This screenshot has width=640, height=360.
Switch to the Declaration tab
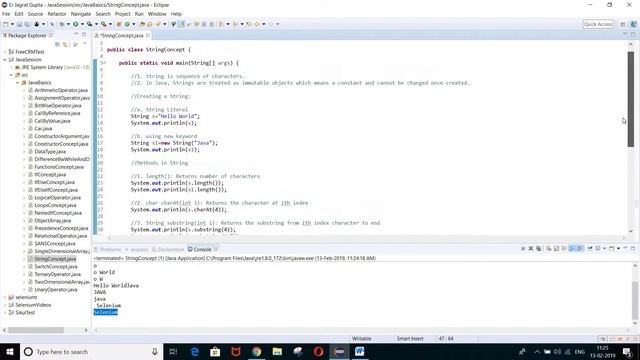(x=168, y=249)
